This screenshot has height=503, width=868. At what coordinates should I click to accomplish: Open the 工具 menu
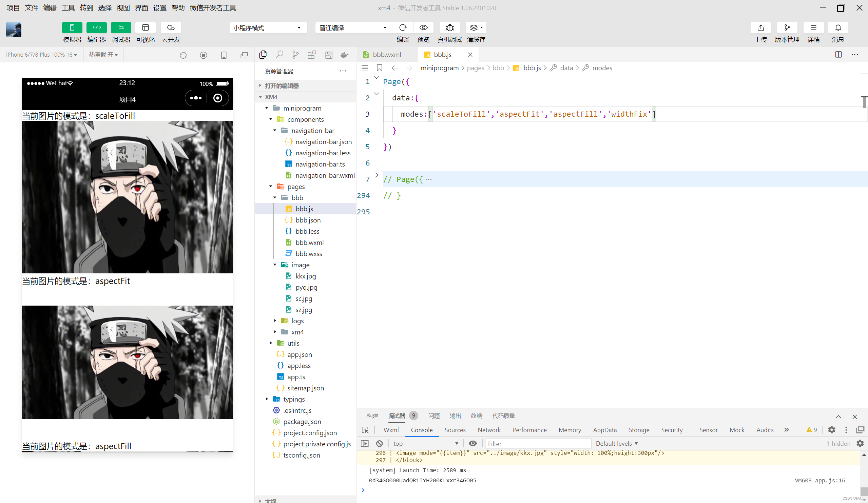[68, 7]
